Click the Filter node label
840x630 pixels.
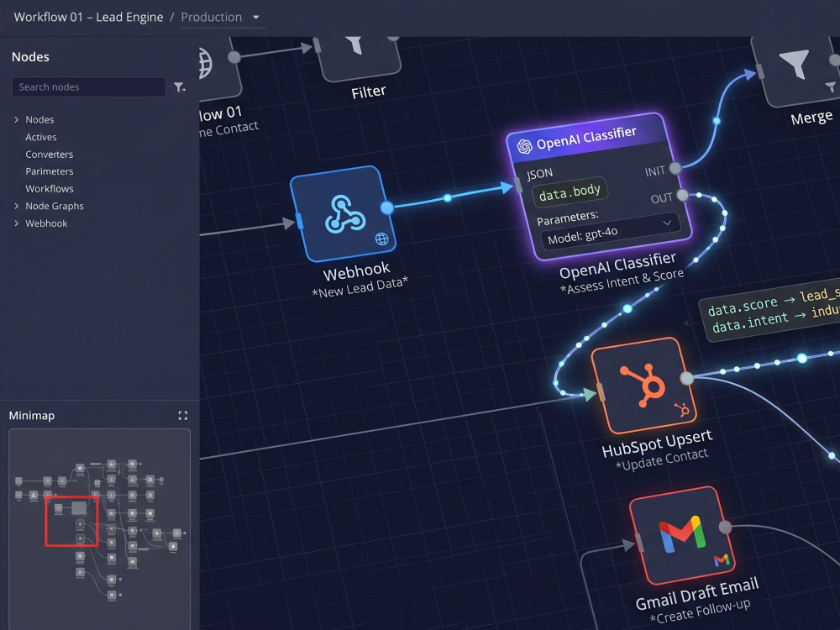click(369, 92)
